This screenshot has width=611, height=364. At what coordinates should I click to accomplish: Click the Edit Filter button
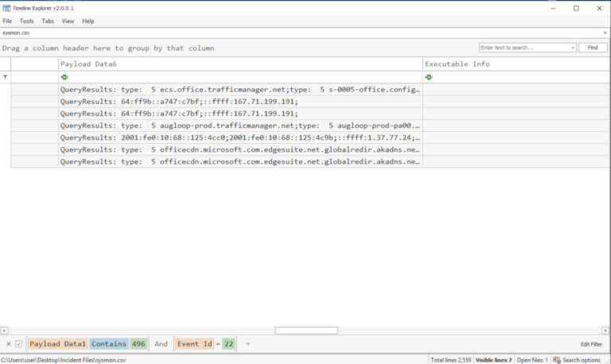pos(591,343)
